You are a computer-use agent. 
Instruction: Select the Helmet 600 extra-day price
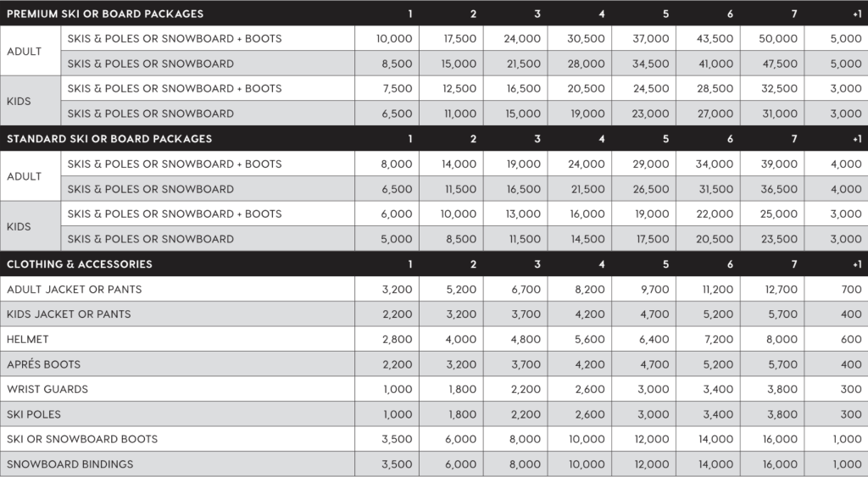(851, 340)
